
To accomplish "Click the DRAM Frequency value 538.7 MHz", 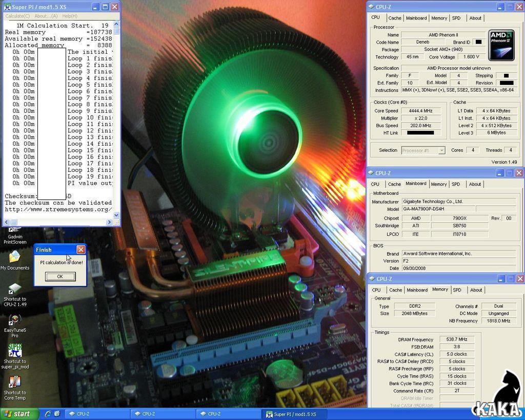I will [x=457, y=339].
